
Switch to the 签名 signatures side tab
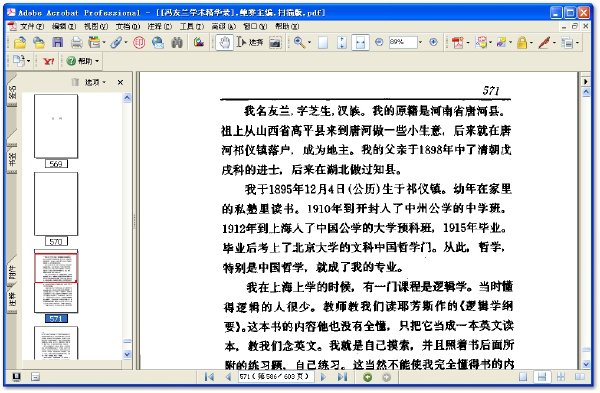[12, 93]
